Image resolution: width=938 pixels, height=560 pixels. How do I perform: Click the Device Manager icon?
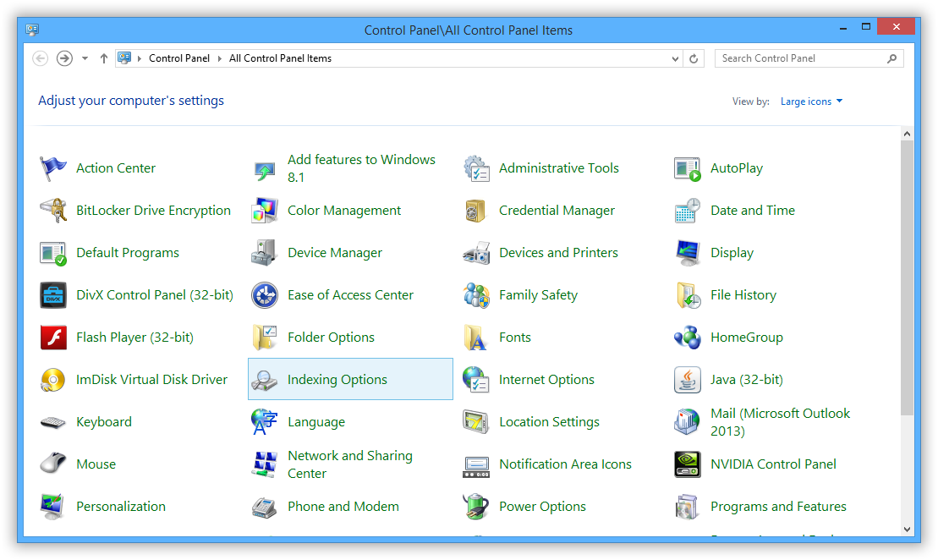pos(264,253)
